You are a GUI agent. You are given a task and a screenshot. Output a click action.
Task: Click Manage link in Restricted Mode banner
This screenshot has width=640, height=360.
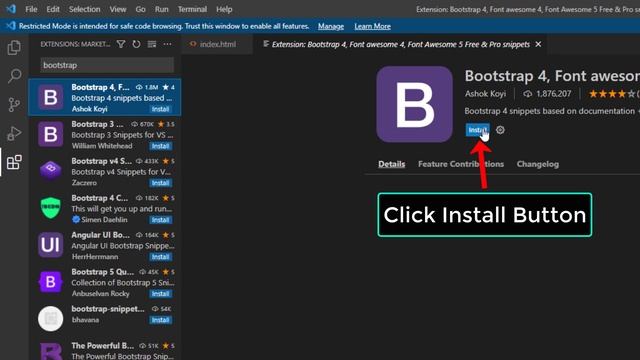click(x=331, y=26)
